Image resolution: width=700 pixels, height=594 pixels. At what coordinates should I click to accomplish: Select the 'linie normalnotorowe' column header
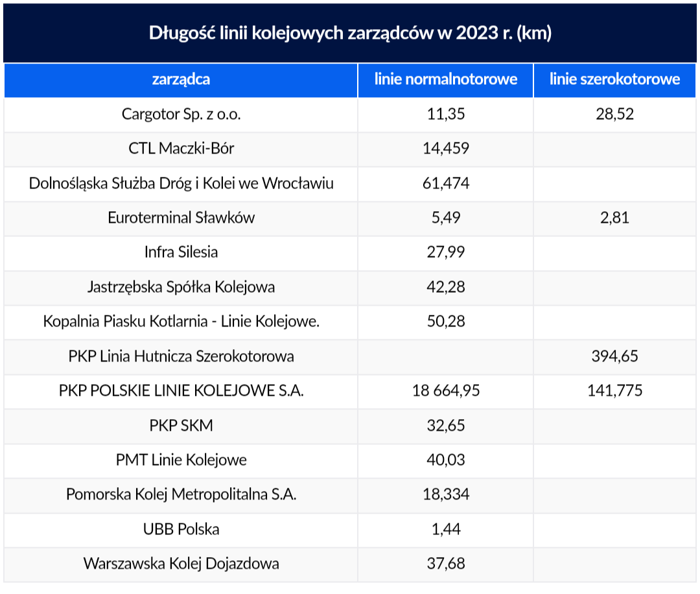[x=445, y=80]
